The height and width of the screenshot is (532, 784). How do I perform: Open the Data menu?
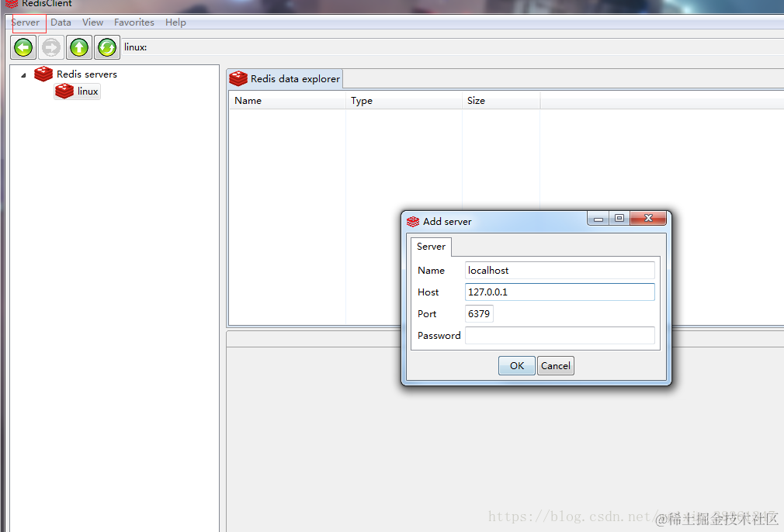click(61, 22)
